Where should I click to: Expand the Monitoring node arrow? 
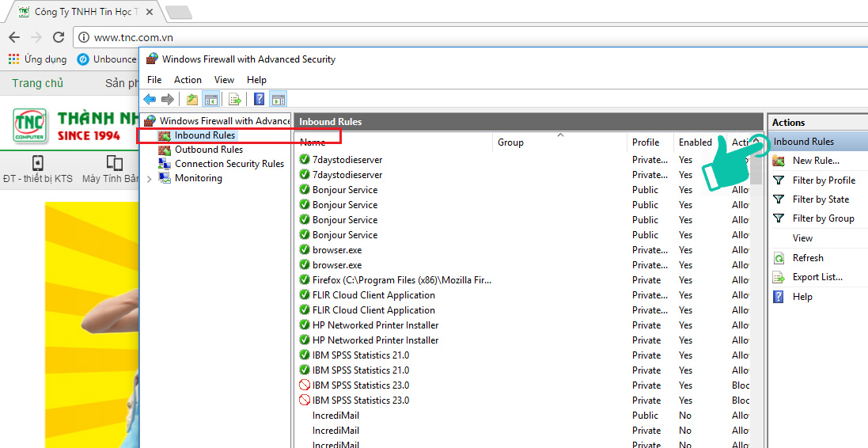[x=150, y=179]
